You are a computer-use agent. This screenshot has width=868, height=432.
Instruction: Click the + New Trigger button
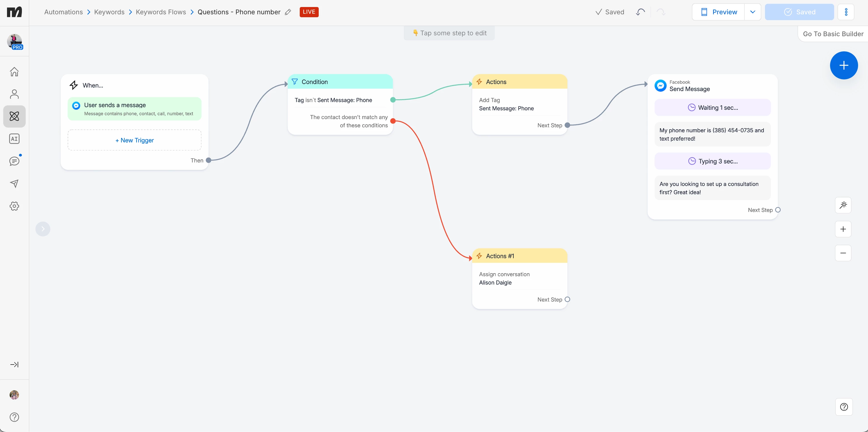click(135, 140)
